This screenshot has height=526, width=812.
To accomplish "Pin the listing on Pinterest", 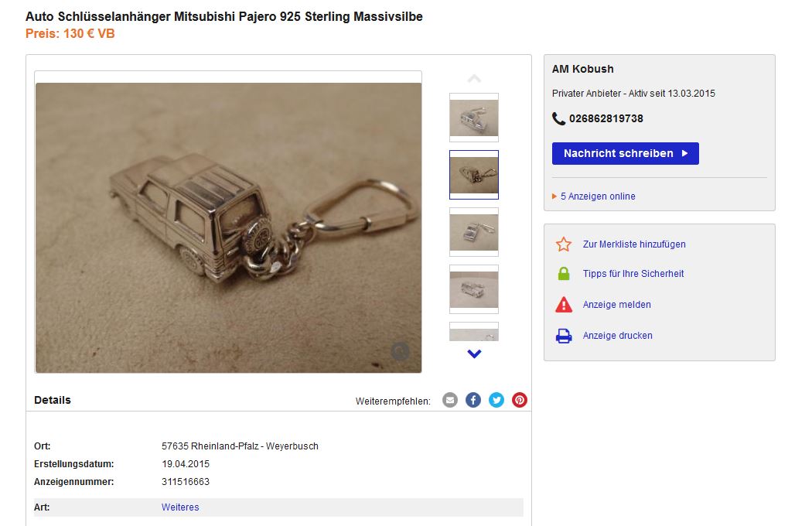I will [520, 400].
